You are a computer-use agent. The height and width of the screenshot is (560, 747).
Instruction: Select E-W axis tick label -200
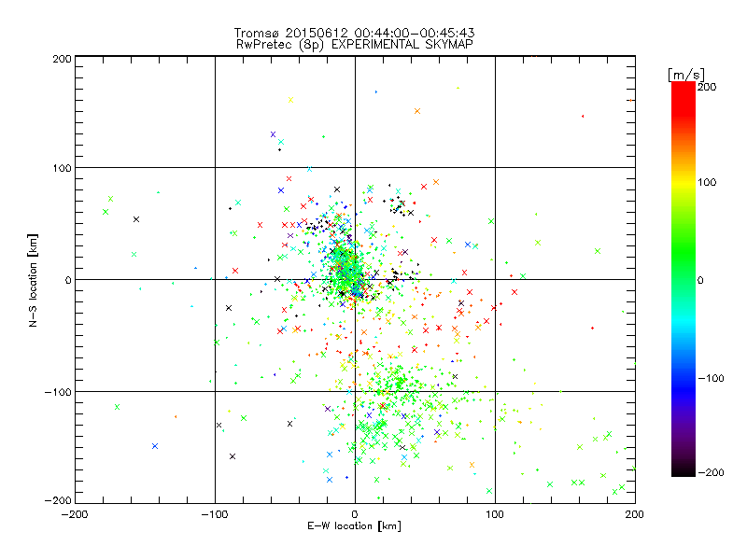[75, 514]
